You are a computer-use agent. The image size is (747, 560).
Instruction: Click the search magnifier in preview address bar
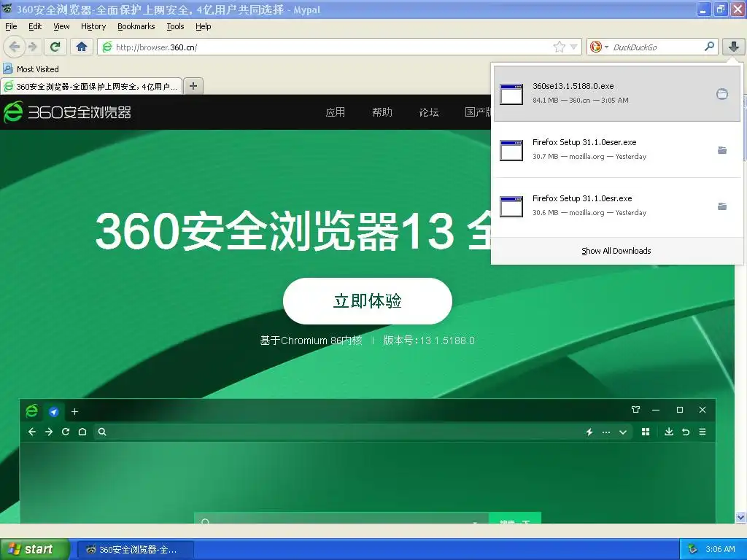pos(102,432)
